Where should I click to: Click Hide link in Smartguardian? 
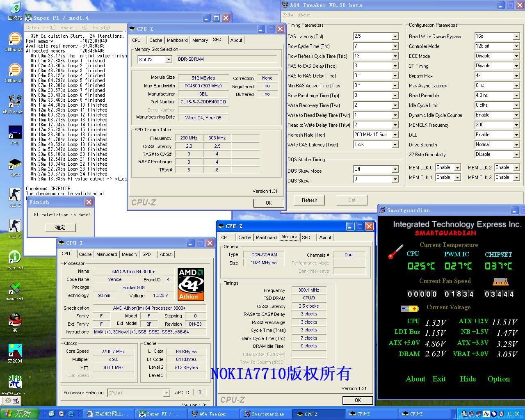tap(468, 379)
